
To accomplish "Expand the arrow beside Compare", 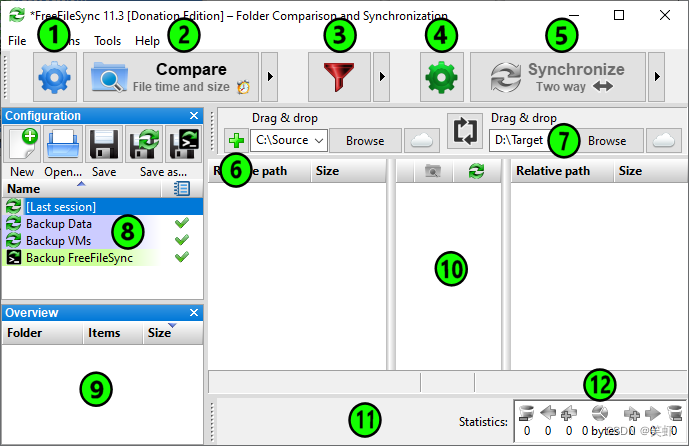I will pyautogui.click(x=270, y=77).
